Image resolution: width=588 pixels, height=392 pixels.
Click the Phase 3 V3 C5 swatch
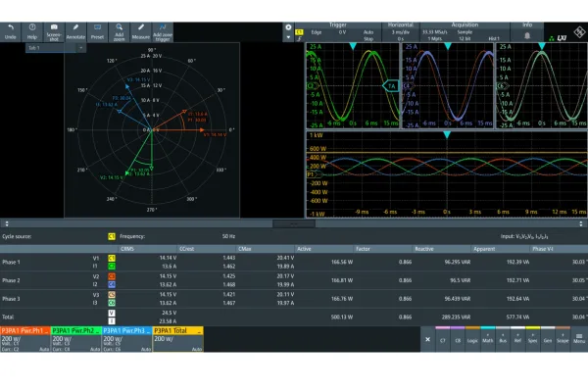point(112,294)
